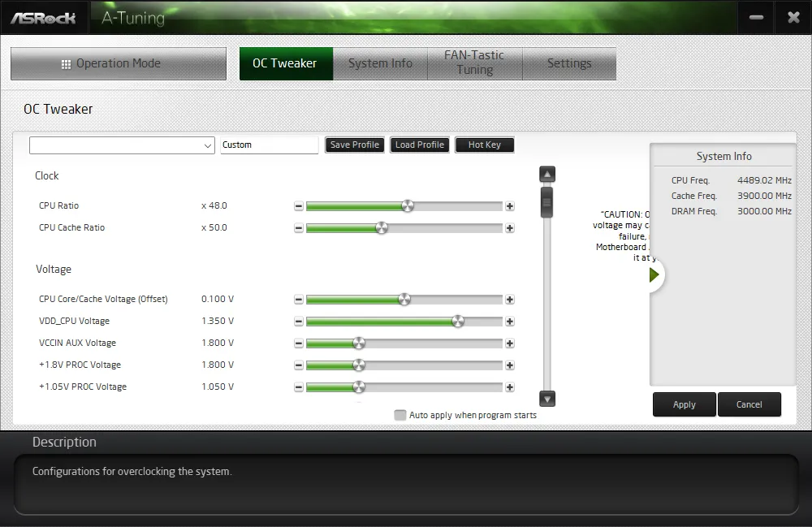Click the CPU Ratio slider handle
The image size is (812, 527).
408,206
